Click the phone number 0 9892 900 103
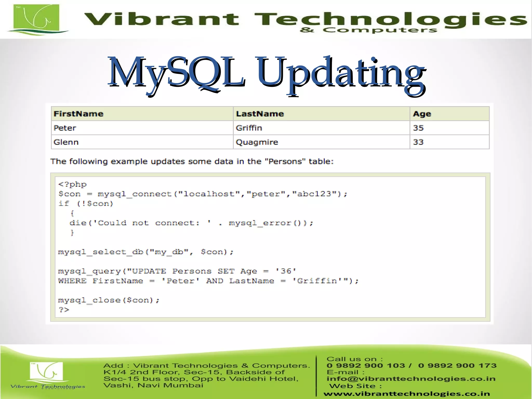 pyautogui.click(x=366, y=366)
